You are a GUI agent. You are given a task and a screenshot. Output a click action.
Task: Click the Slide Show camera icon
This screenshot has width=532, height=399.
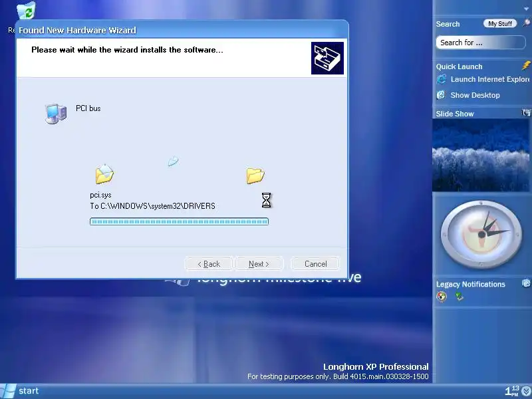[526, 112]
